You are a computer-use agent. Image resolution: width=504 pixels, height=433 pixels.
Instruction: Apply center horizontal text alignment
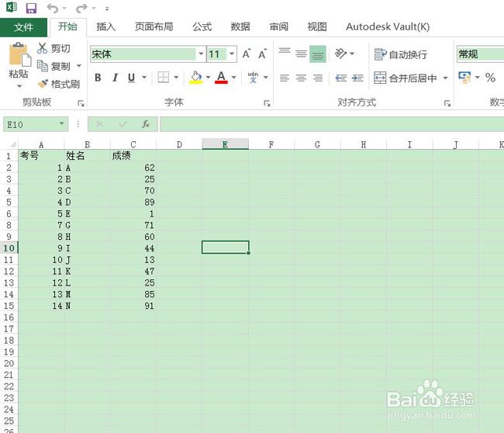tap(300, 78)
